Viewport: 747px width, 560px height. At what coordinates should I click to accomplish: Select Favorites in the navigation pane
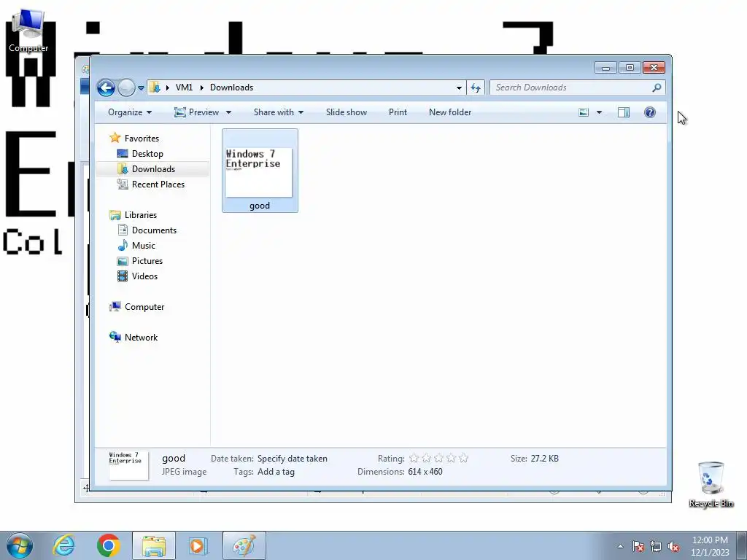142,138
